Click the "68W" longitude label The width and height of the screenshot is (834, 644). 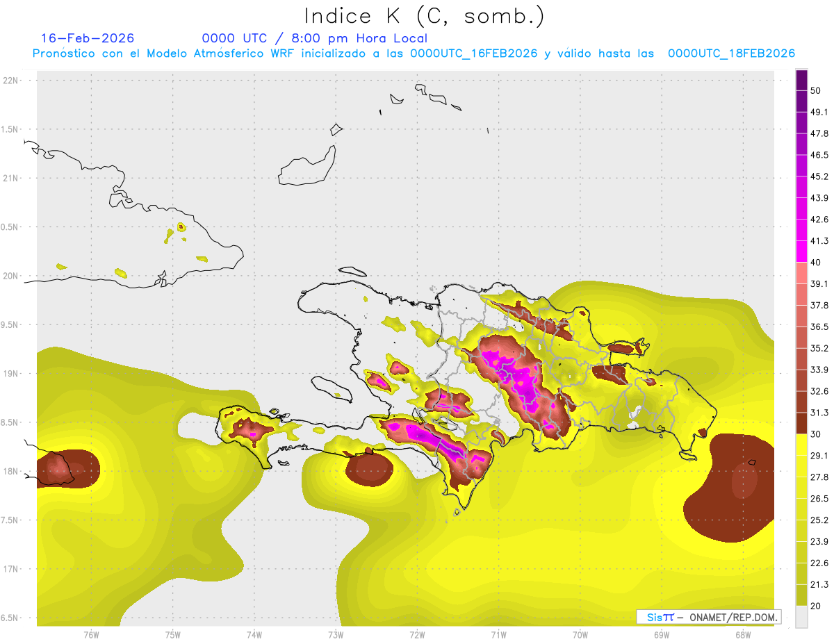coord(743,635)
